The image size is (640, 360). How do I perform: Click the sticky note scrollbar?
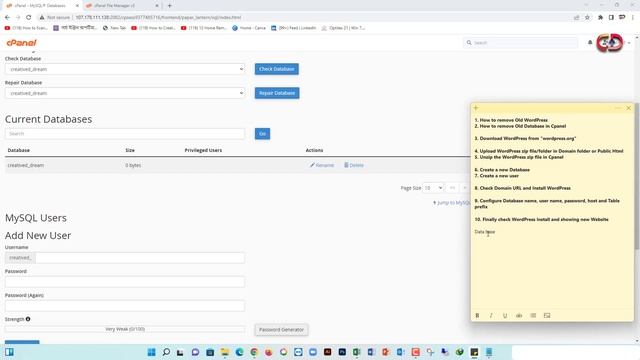637,176
